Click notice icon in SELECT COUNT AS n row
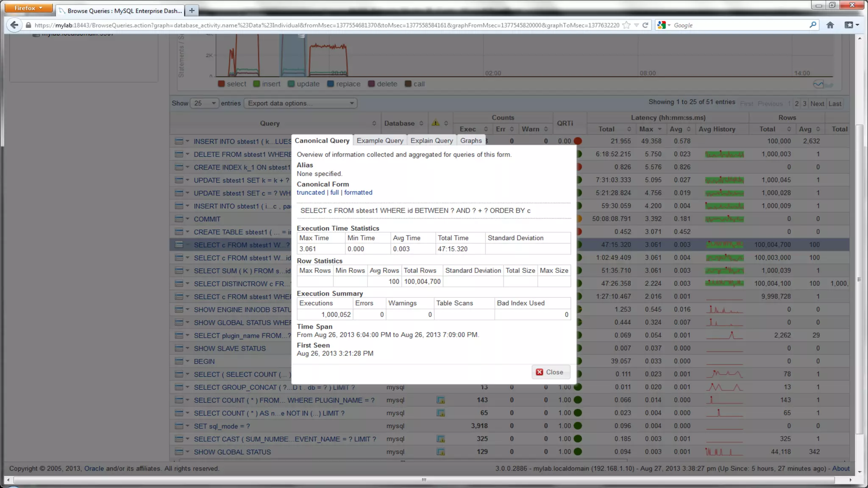 click(x=441, y=413)
